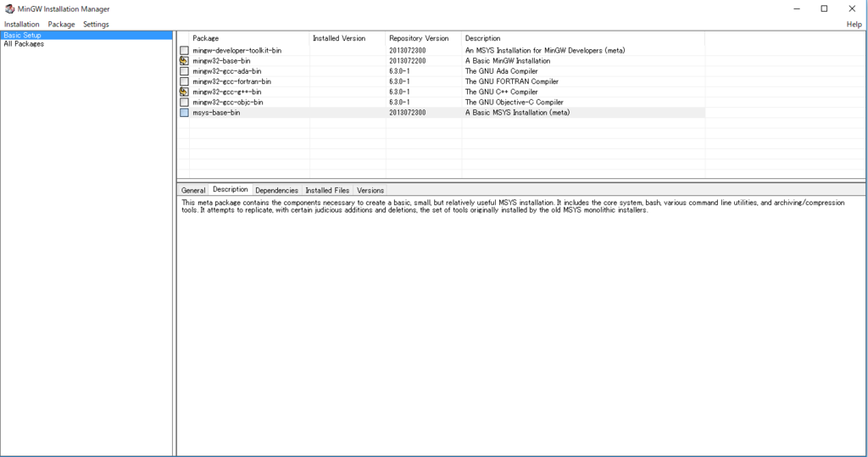Click 'The GNU Objective-C Compiler' description

(515, 102)
